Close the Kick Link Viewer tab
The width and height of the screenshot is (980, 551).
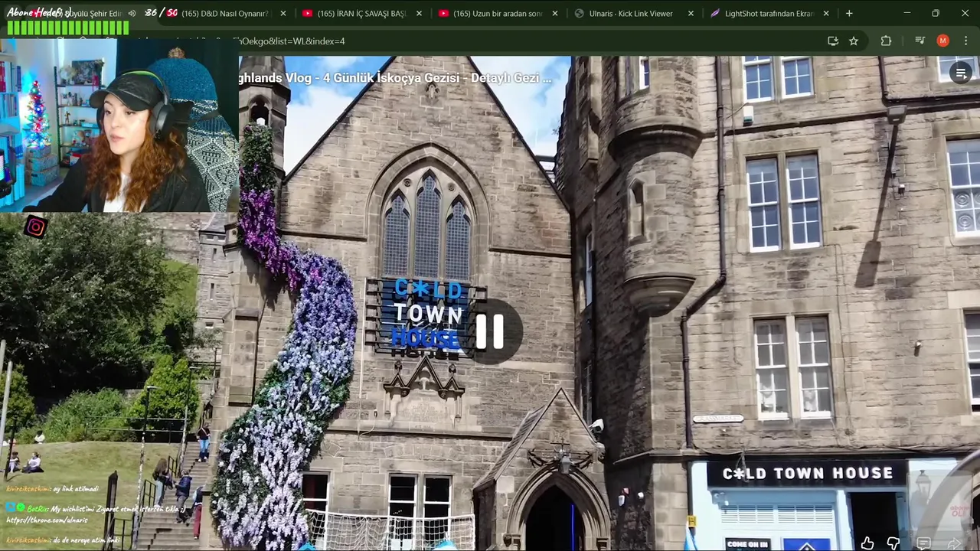click(x=691, y=13)
